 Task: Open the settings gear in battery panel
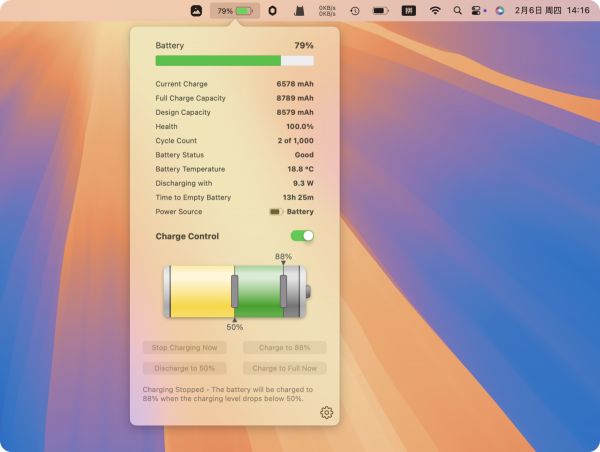click(x=326, y=413)
